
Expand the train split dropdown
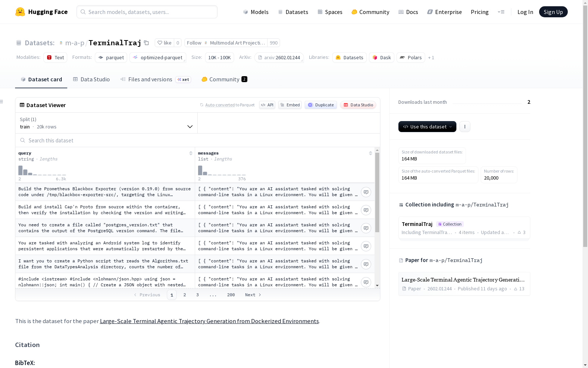pos(107,123)
